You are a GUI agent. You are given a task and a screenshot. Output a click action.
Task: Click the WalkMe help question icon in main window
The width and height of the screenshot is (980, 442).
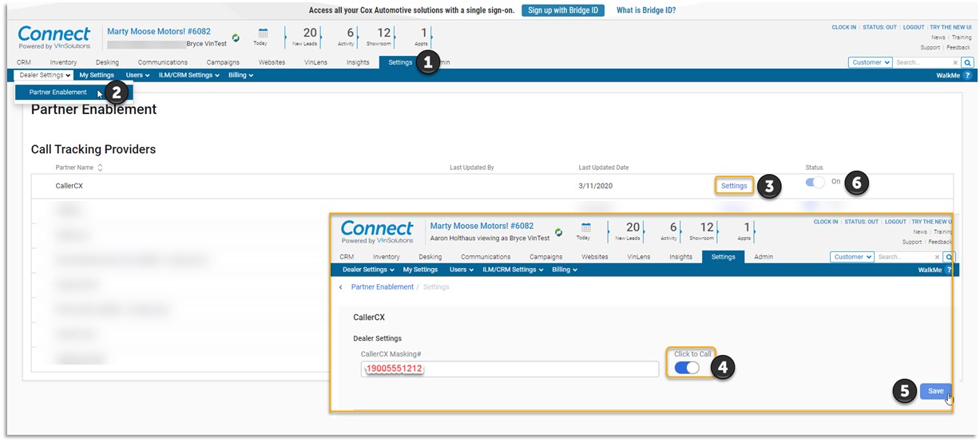(x=967, y=75)
